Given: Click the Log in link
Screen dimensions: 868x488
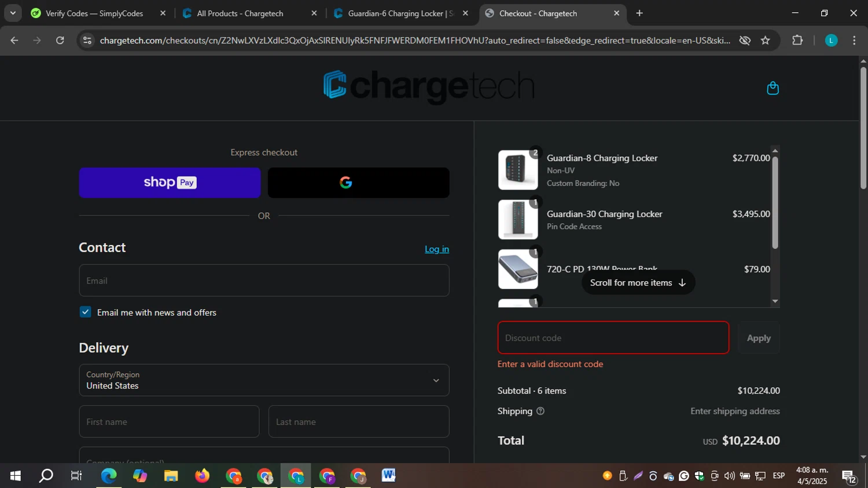Looking at the screenshot, I should pos(437,249).
